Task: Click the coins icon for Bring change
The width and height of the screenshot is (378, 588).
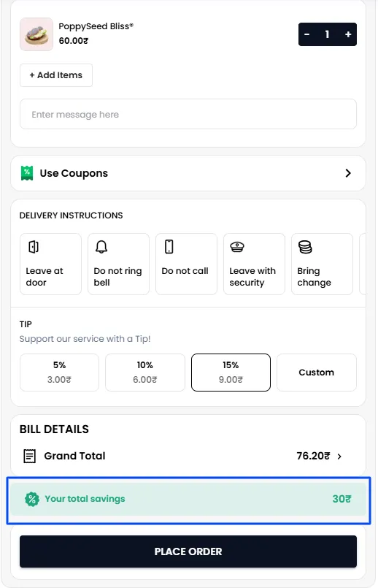Action: [305, 247]
